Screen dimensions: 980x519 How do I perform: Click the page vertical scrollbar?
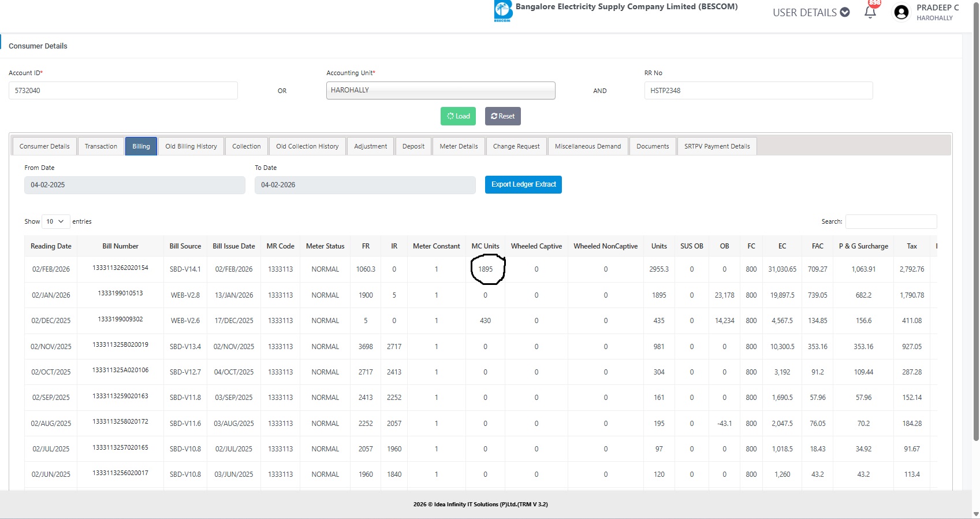pyautogui.click(x=976, y=231)
